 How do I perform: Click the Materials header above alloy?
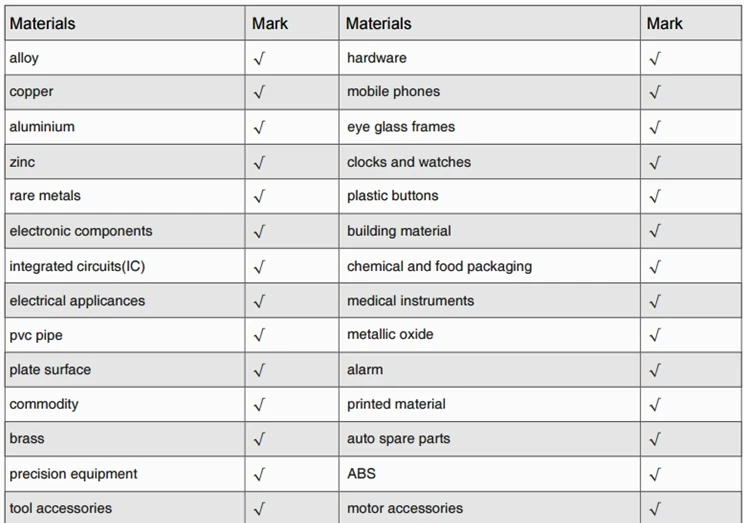tap(42, 23)
